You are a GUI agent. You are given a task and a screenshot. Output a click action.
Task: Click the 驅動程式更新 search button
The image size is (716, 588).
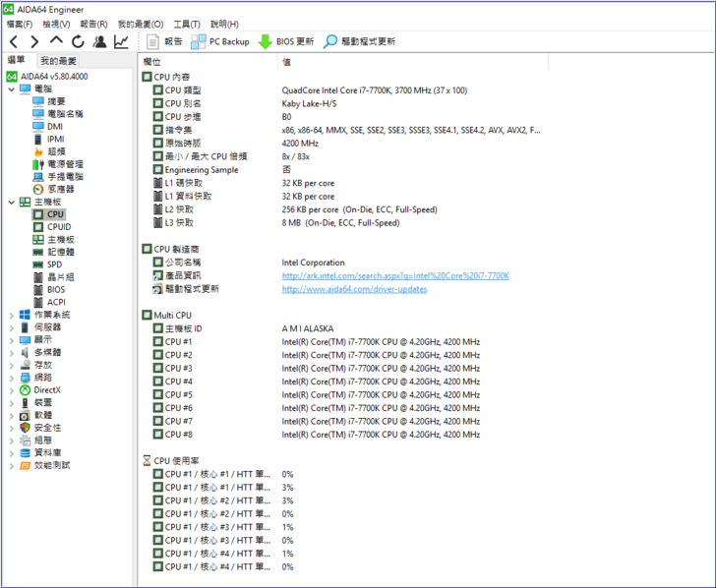tap(359, 42)
